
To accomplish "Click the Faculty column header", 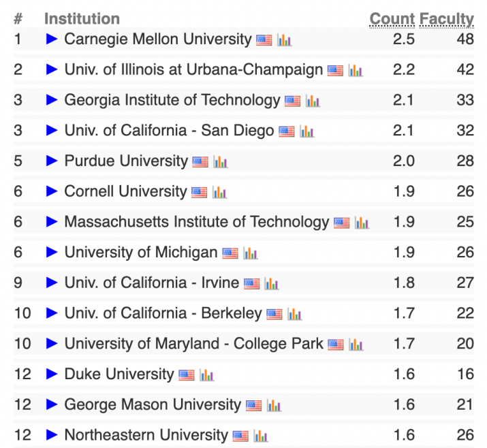I will [x=447, y=20].
